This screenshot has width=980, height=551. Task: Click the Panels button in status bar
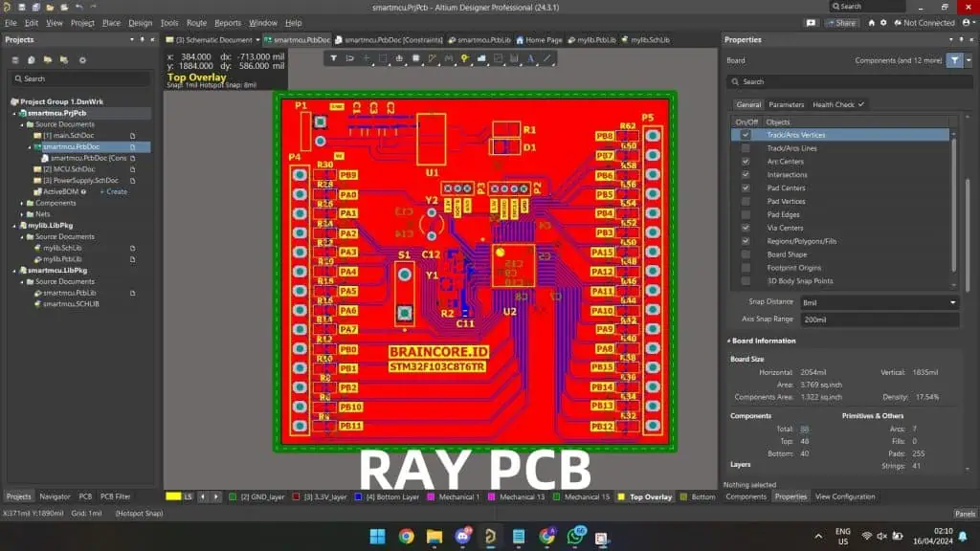[x=964, y=514]
